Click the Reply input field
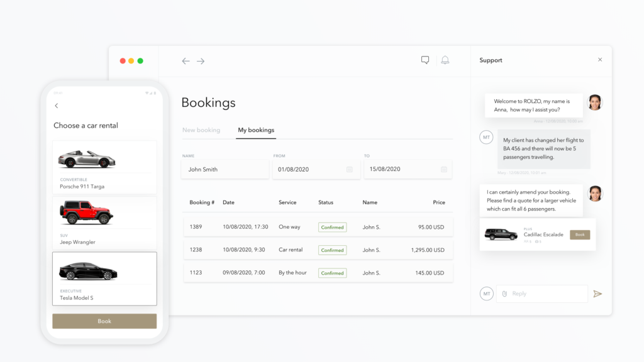This screenshot has height=362, width=644. 544,293
